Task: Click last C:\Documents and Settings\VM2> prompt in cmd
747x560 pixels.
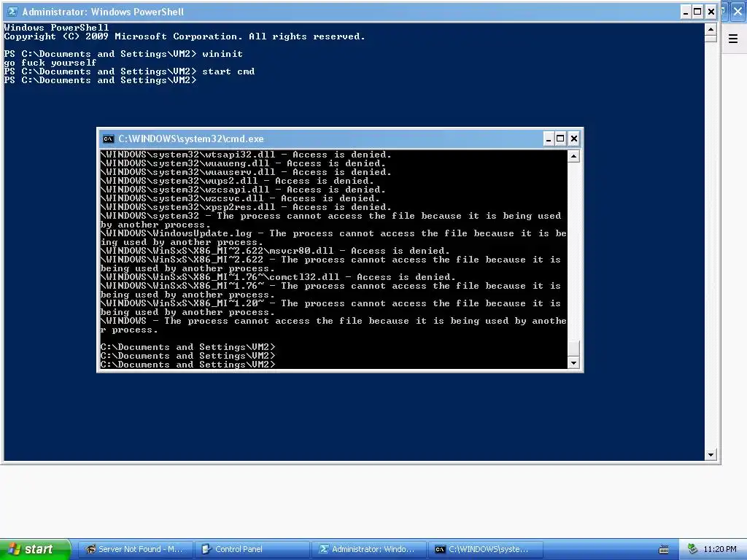Action: (187, 365)
